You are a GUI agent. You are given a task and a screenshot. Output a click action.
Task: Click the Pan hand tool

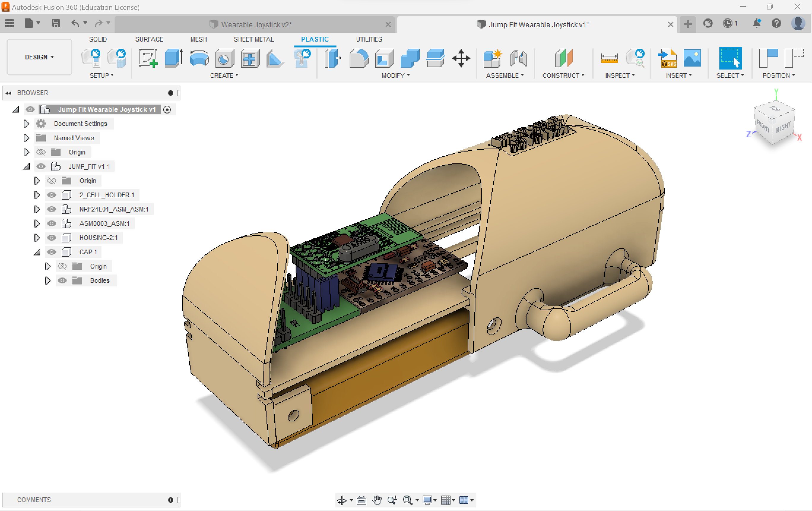click(x=377, y=500)
